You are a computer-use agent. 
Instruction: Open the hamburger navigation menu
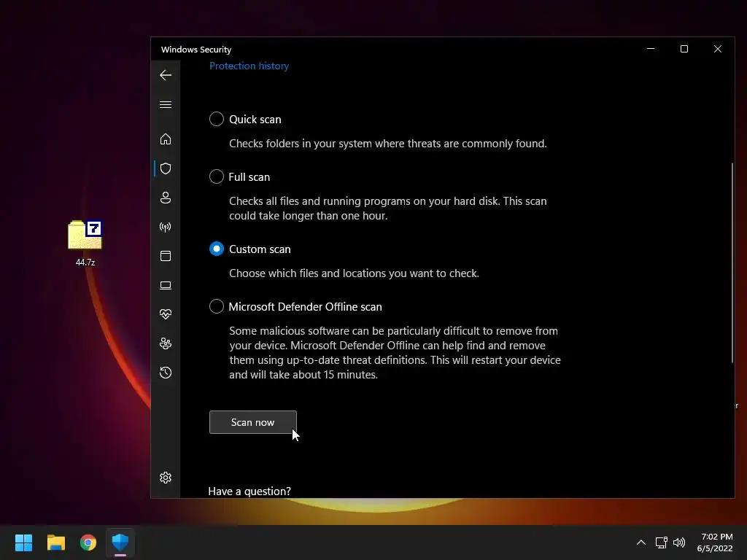pyautogui.click(x=166, y=105)
